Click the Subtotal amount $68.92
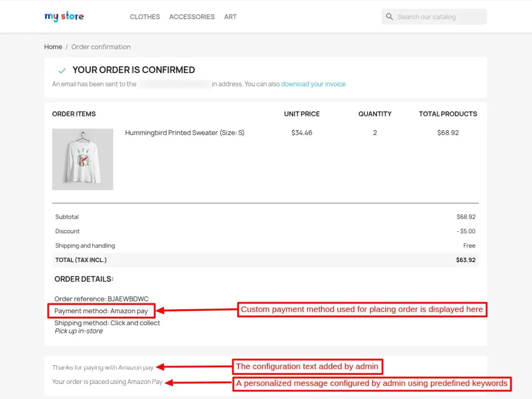 (466, 217)
